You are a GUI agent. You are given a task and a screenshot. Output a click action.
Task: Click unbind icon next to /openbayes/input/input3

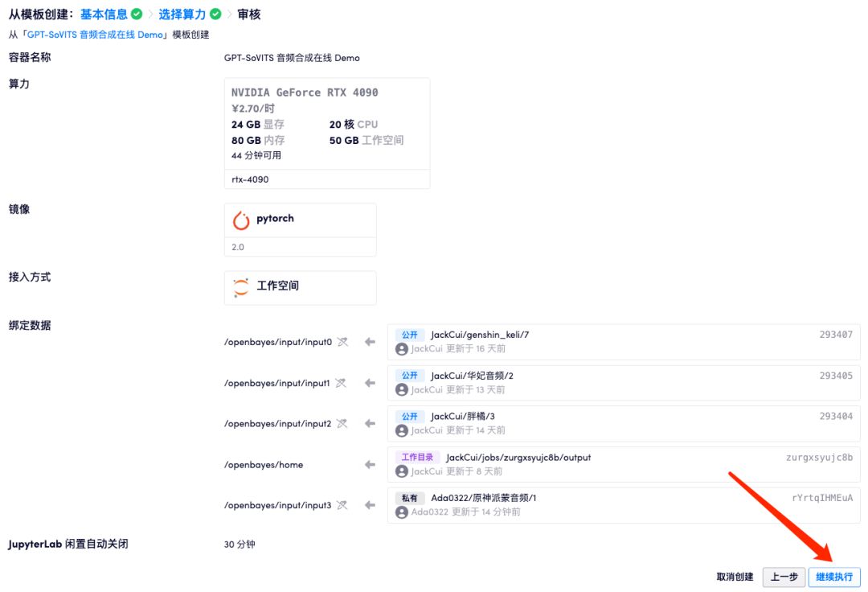[x=342, y=505]
